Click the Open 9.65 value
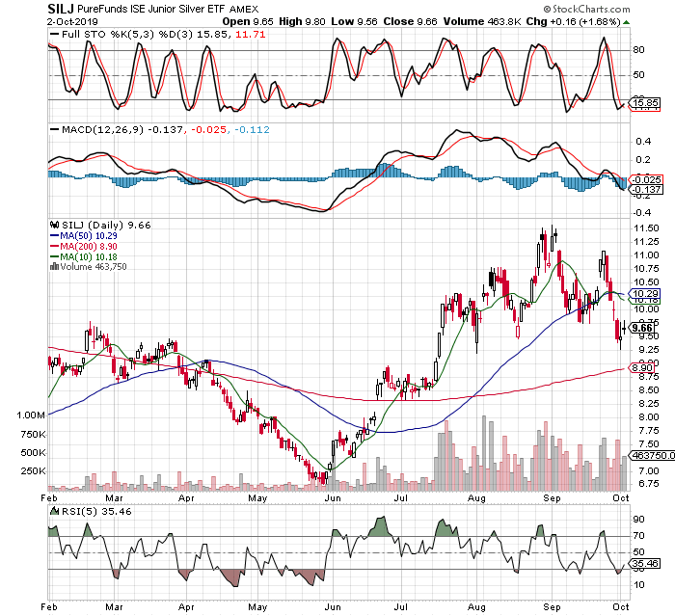Image resolution: width=675 pixels, height=616 pixels. coord(248,21)
